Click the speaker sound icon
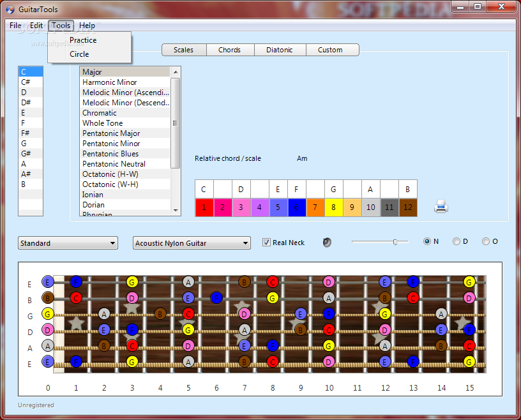Viewport: 521px width, 420px height. pyautogui.click(x=327, y=242)
